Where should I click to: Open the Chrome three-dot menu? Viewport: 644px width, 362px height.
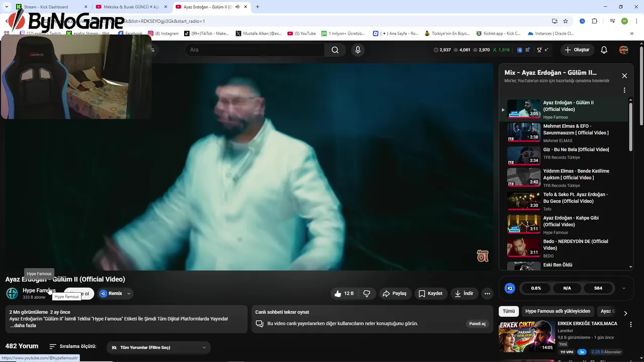635,21
